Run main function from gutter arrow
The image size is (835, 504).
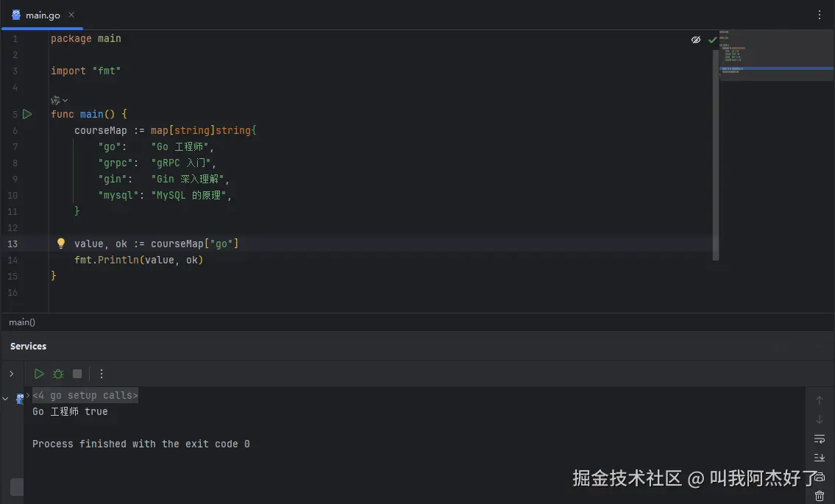tap(27, 114)
